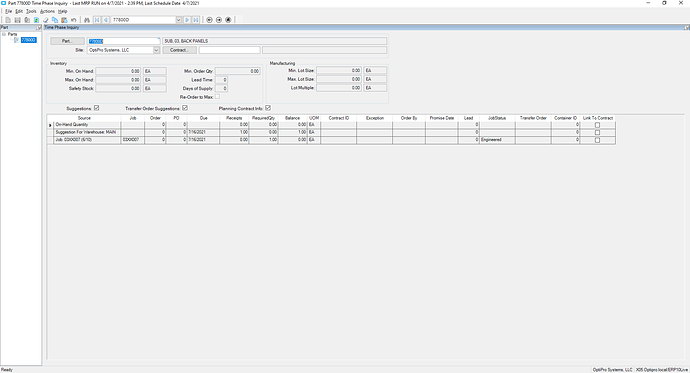
Task: Go to the last record arrow
Action: [x=196, y=20]
